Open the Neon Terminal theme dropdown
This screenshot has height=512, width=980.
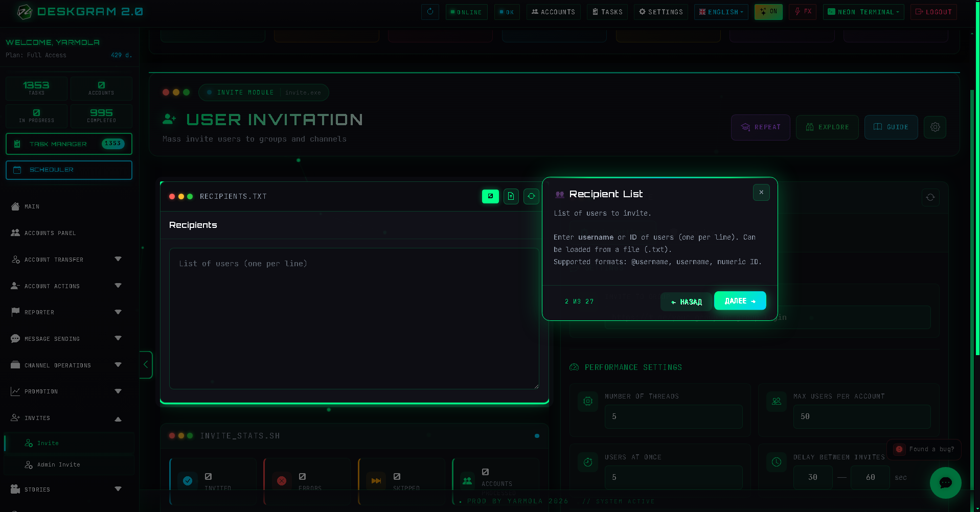(x=863, y=12)
